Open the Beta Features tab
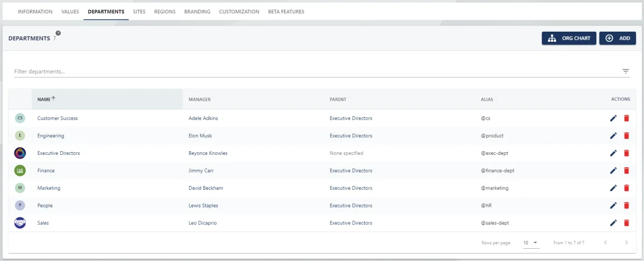This screenshot has height=261, width=644. click(x=286, y=11)
